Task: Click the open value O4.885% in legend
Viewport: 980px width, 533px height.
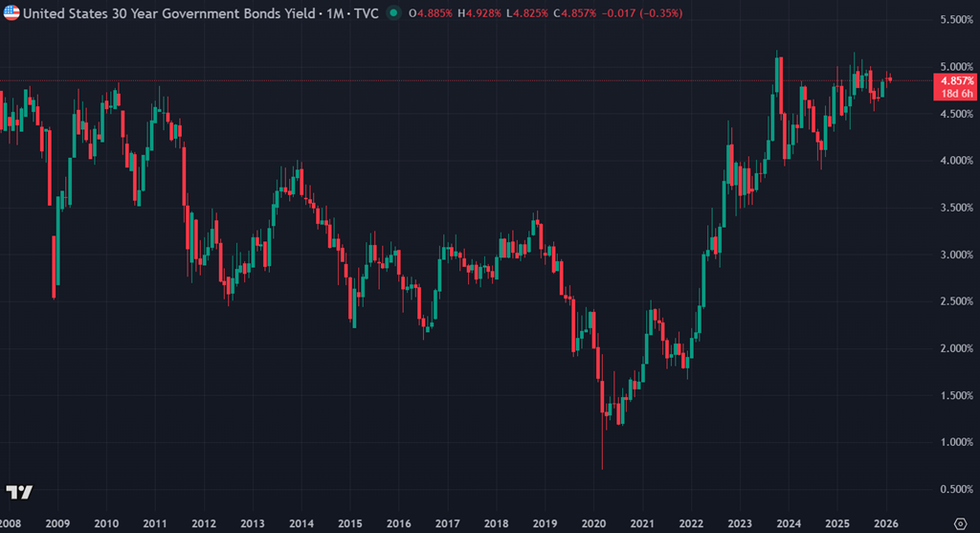Action: tap(431, 15)
